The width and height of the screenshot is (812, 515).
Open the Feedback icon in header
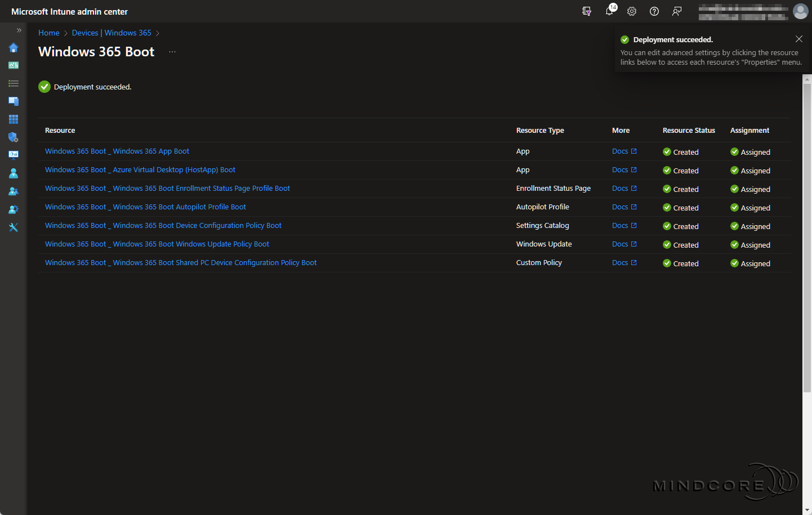click(x=677, y=11)
